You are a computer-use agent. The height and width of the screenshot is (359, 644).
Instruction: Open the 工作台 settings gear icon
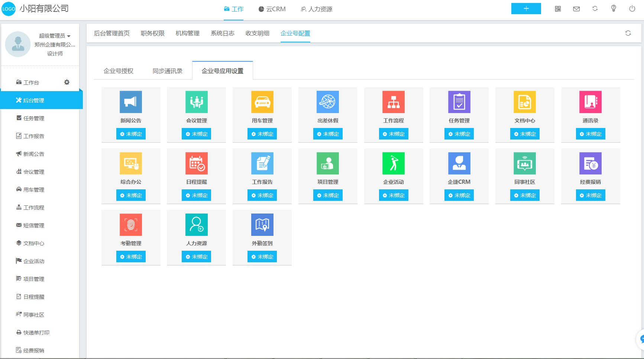[67, 82]
